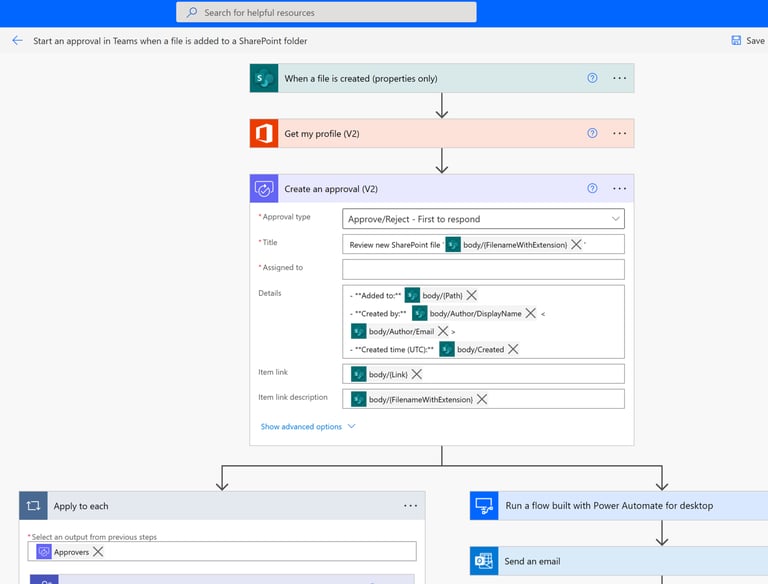
Task: Click Power Automate for desktop icon
Action: 484,506
